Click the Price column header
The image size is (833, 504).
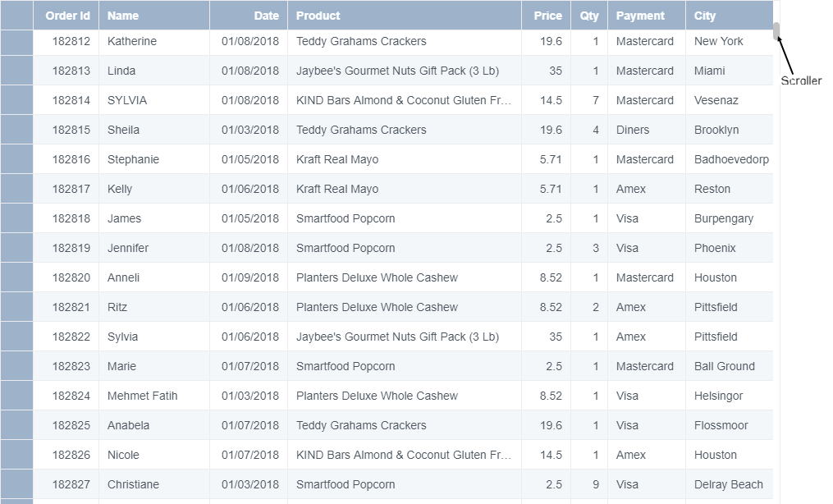coord(546,16)
